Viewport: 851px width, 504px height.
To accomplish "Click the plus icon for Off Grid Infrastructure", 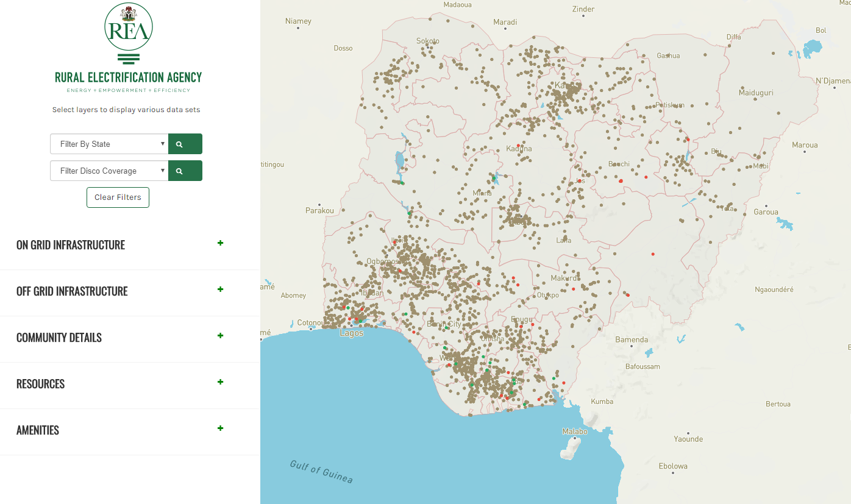I will pyautogui.click(x=221, y=289).
